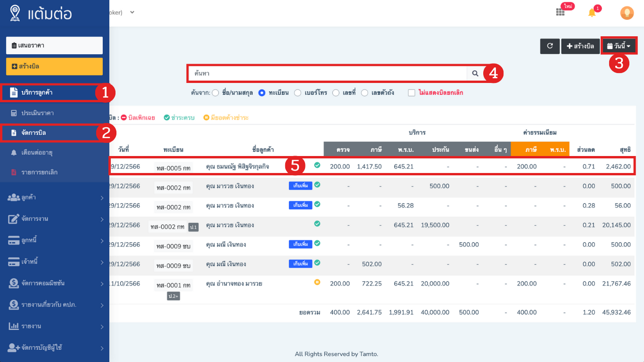This screenshot has height=362, width=644.
Task: Open เตือนต่ออายุ menu item
Action: coord(55,153)
